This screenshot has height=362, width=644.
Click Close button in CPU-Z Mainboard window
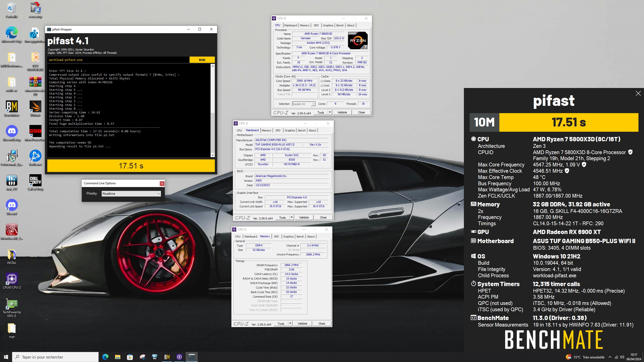[323, 217]
